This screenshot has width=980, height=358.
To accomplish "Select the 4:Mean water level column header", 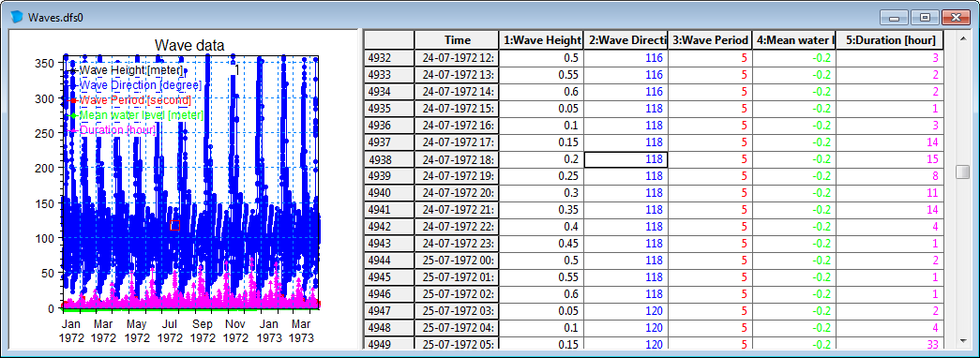I will [x=793, y=40].
